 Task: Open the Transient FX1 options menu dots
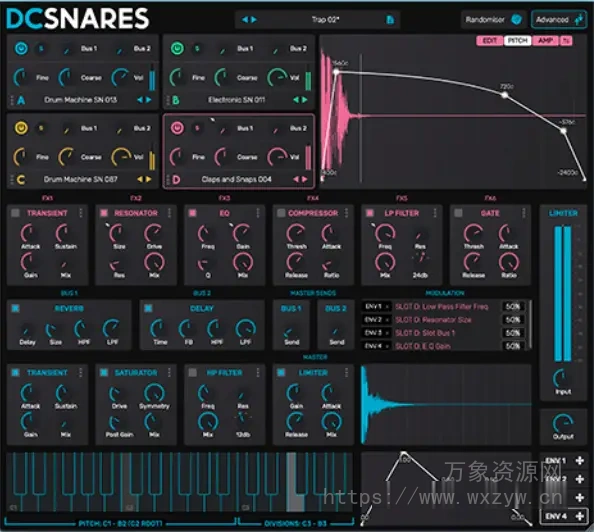81,213
